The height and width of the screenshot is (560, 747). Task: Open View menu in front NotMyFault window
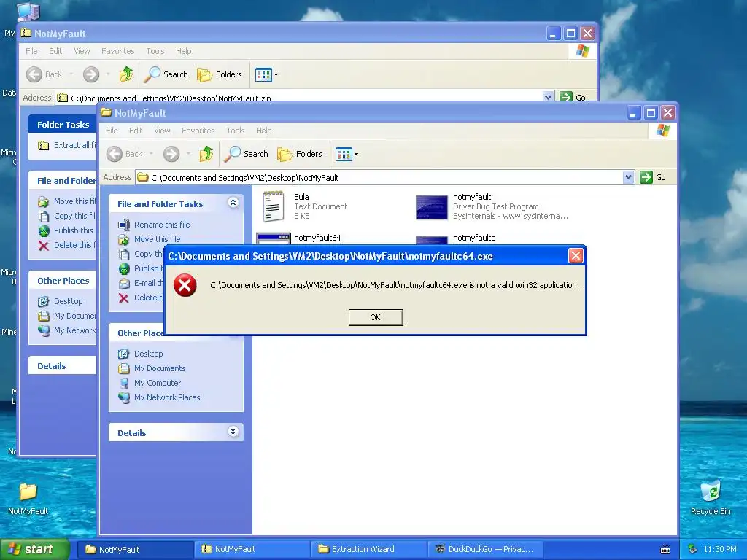pyautogui.click(x=162, y=131)
